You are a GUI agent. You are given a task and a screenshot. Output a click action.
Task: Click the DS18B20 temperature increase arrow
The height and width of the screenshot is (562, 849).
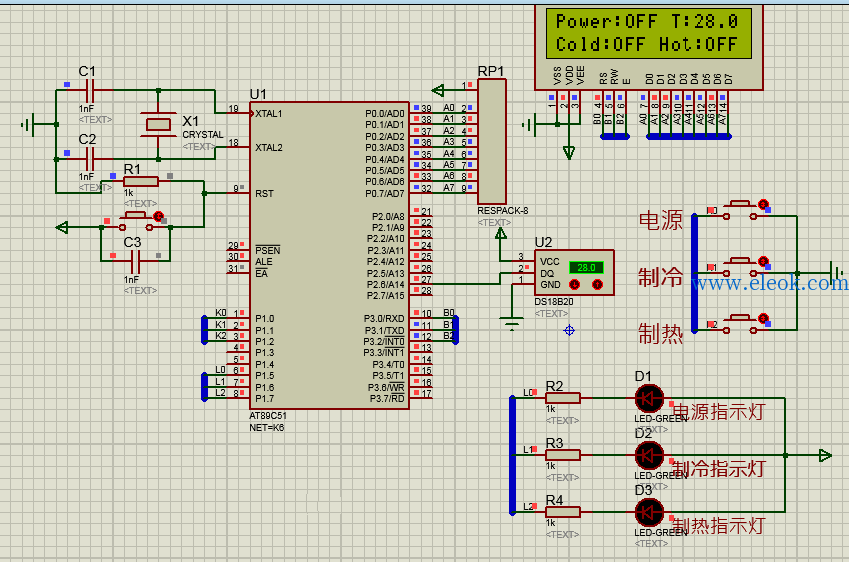pos(597,284)
